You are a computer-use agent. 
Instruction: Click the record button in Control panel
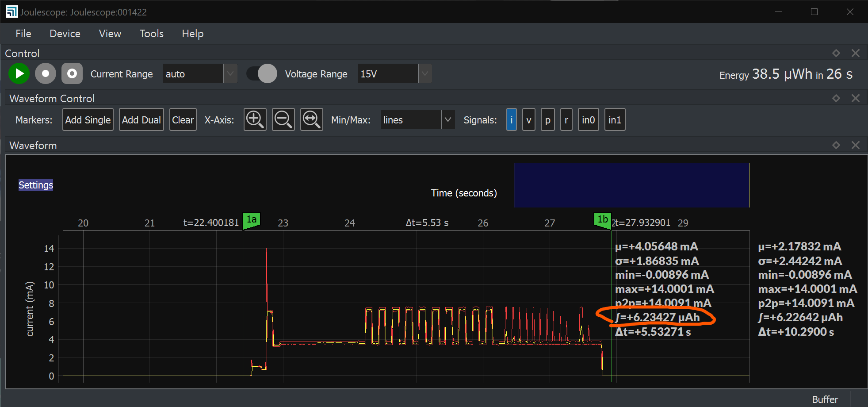(46, 73)
